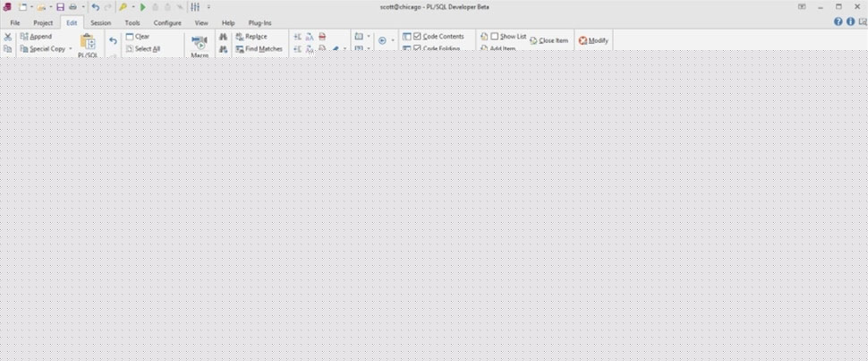The height and width of the screenshot is (361, 868).
Task: Expand the Open folder dropdown arrow
Action: [50, 7]
